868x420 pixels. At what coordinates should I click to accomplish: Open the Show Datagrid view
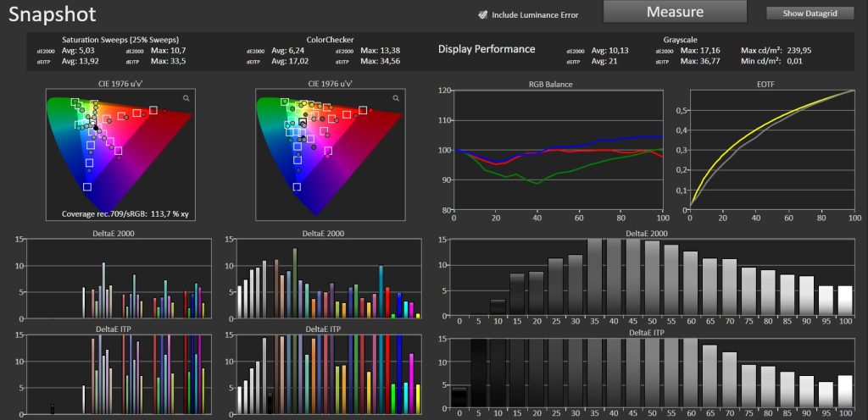[x=810, y=14]
